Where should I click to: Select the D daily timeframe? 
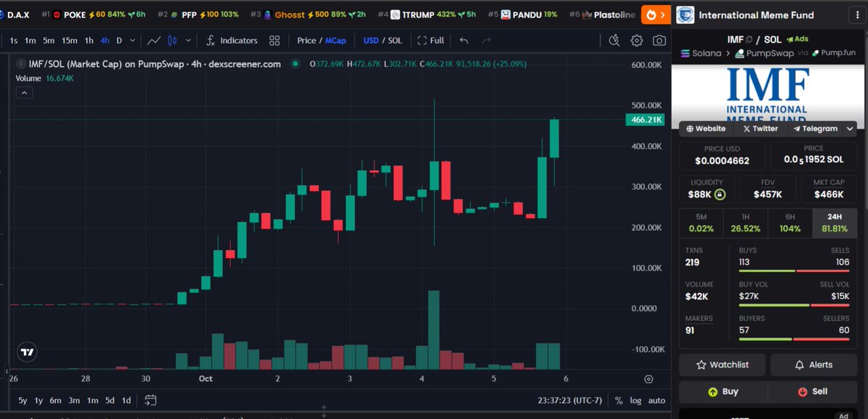point(120,41)
